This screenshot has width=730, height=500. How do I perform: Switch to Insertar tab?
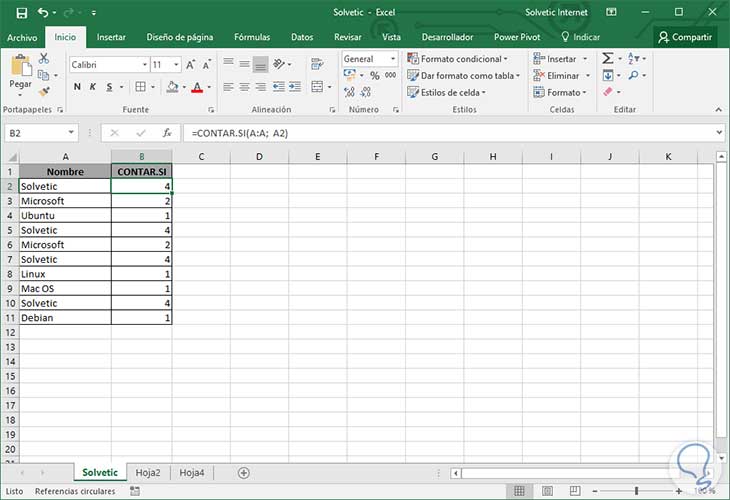pos(111,37)
